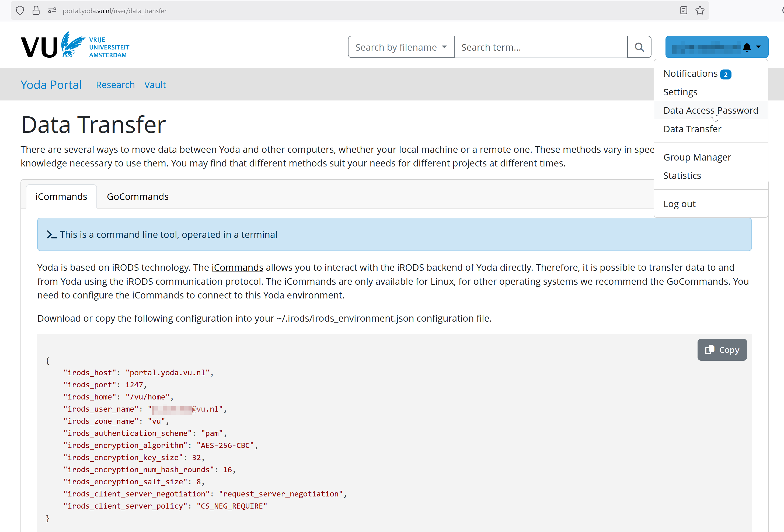The image size is (784, 532).
Task: Collapse the user menu caret arrow
Action: (758, 47)
